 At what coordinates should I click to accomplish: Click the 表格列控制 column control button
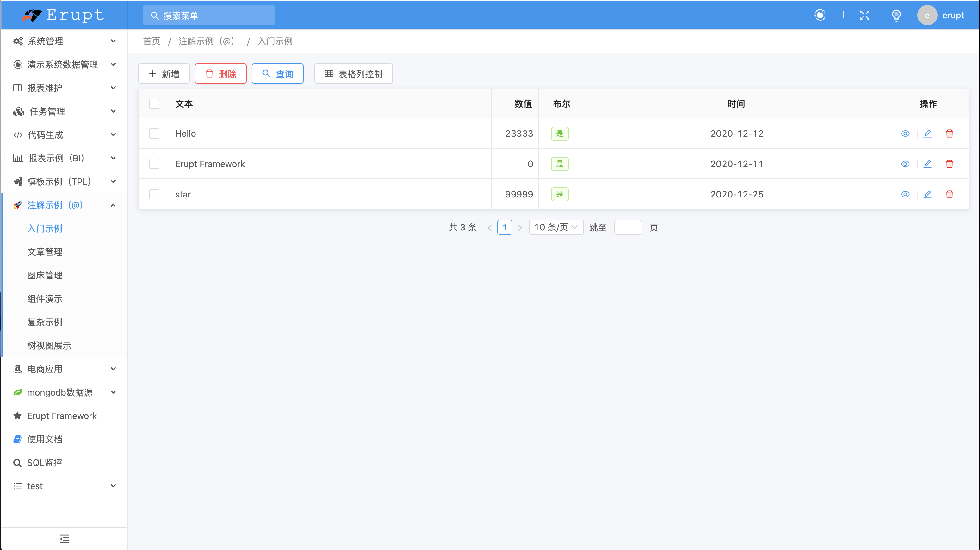353,73
